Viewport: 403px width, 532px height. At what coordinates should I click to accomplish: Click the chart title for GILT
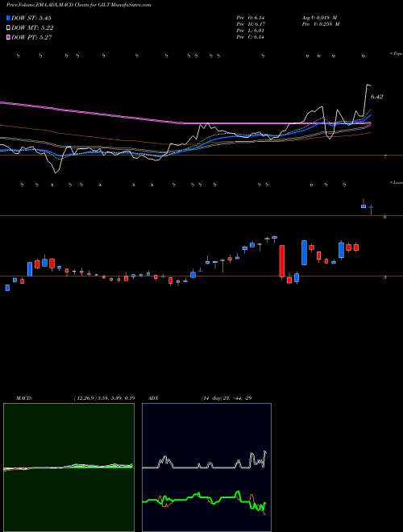point(79,5)
